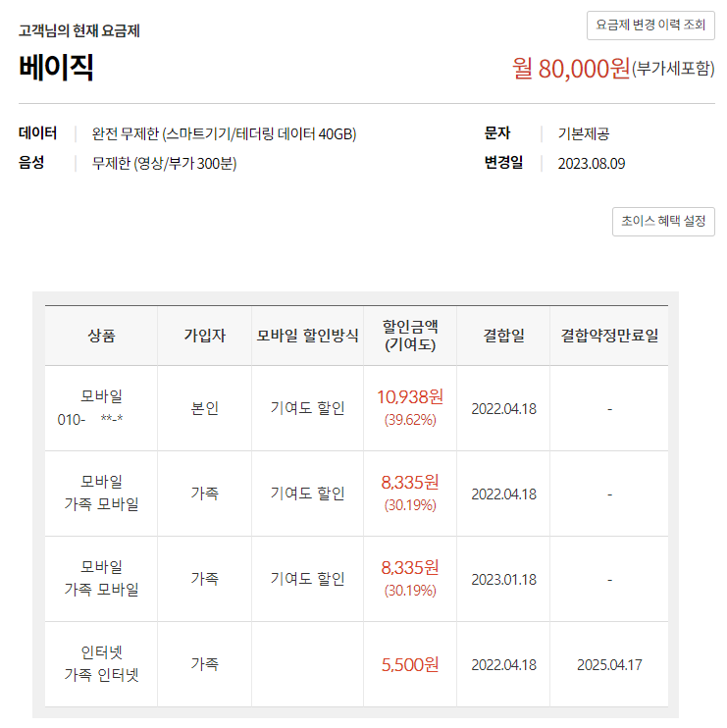Click the 변경일 value 2023.08.09
Viewport: 727px width, 728px height.
[x=591, y=163]
